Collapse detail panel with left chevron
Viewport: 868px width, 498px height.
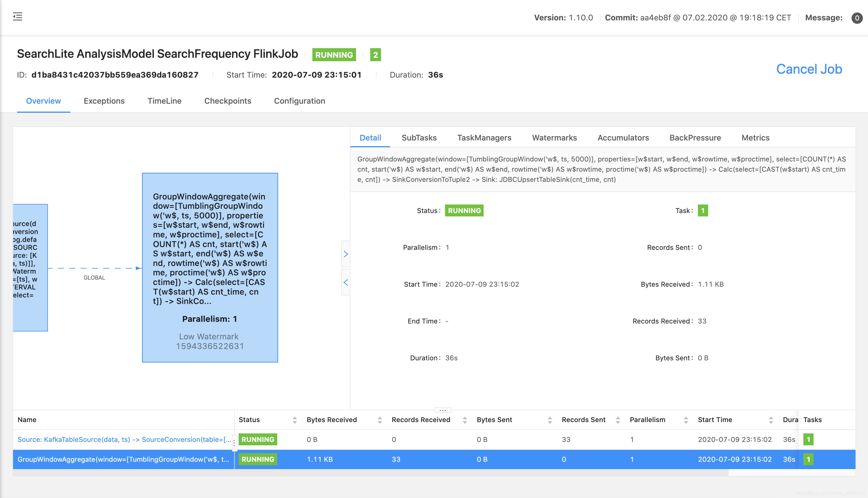tap(346, 282)
